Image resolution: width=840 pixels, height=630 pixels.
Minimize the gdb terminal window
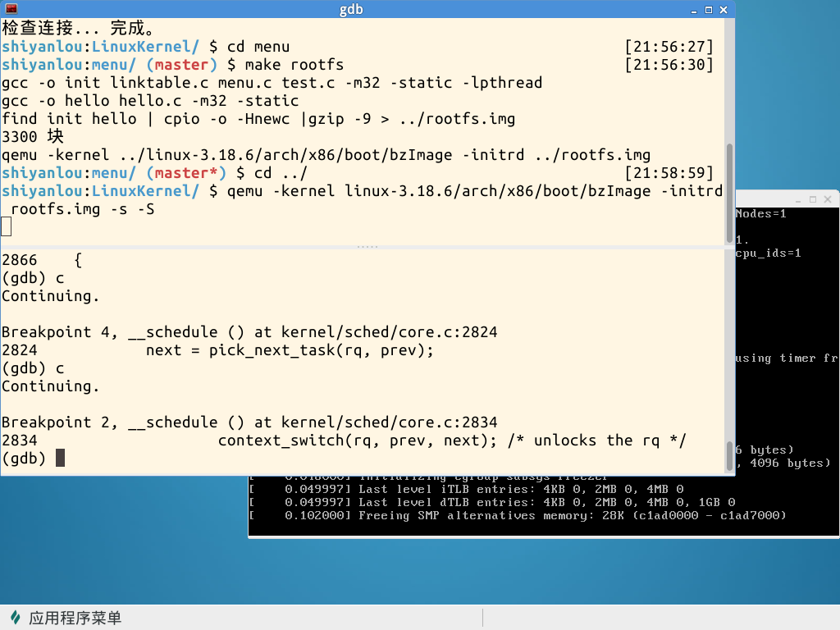click(694, 10)
